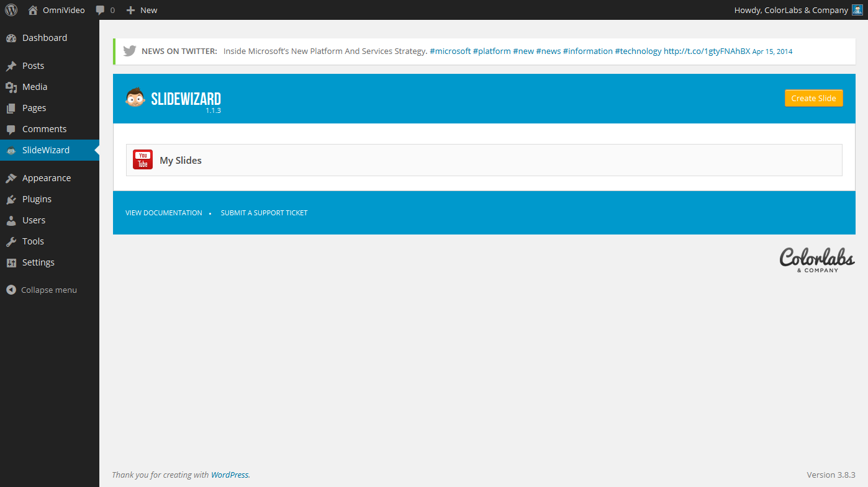Click the home icon beside OmniVideo
Image resolution: width=868 pixels, height=487 pixels.
tap(33, 10)
